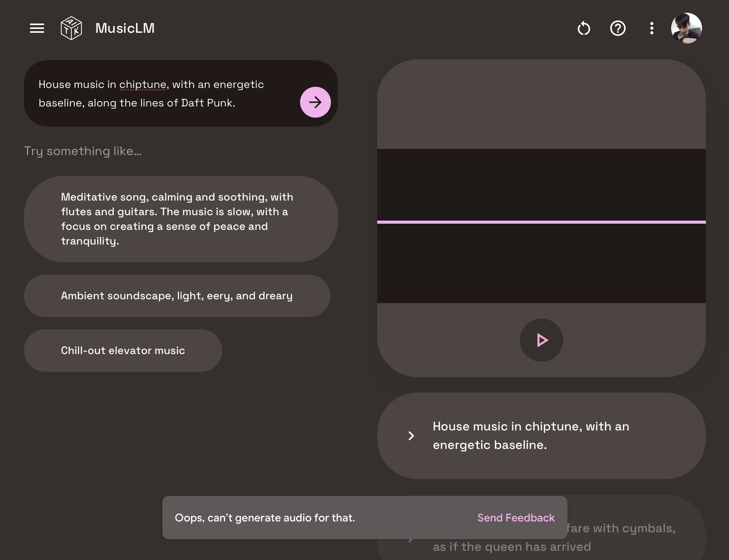Open the hamburger navigation menu

(37, 28)
